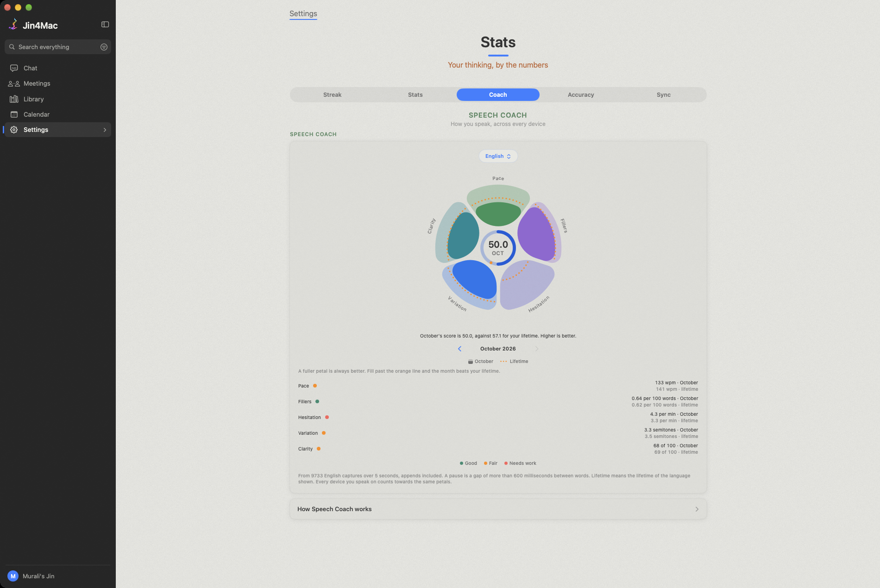Screen dimensions: 880x588
Task: Click the Jin4Mac logo icon
Action: coord(13,25)
